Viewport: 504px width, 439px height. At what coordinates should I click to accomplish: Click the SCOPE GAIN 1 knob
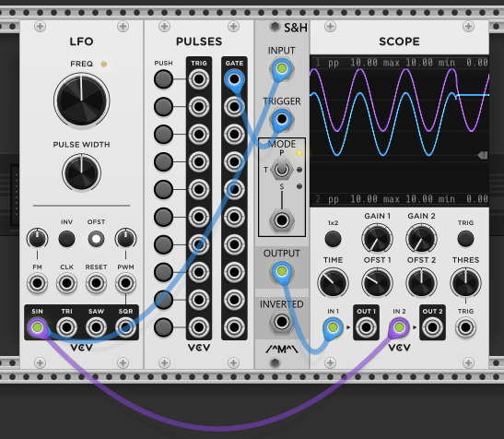(377, 239)
